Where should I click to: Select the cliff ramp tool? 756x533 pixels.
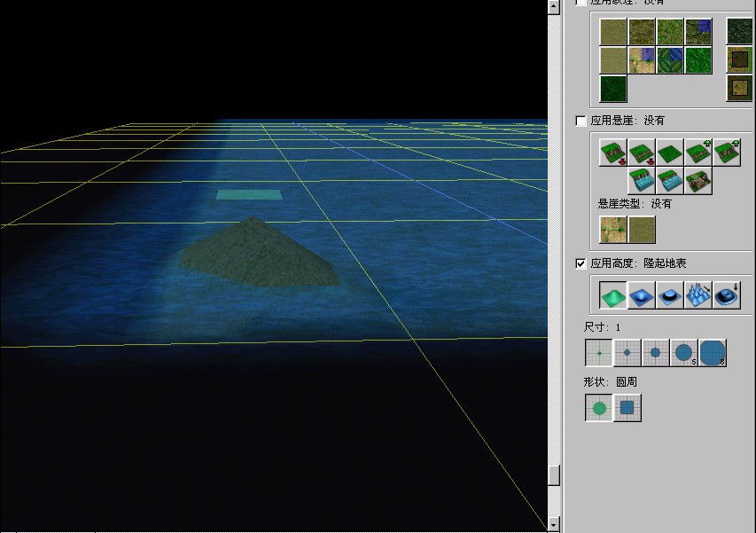(698, 181)
